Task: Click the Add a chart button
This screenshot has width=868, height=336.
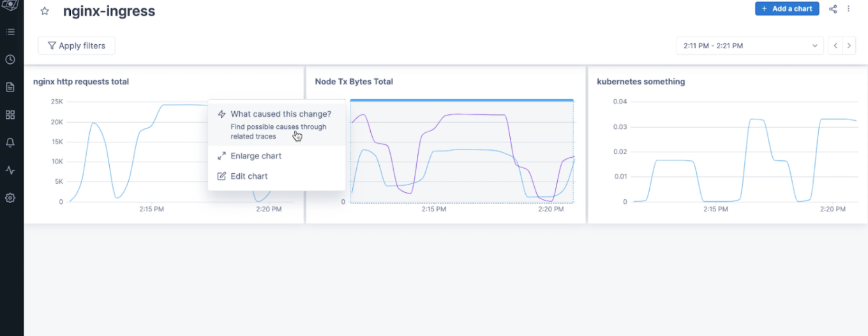Action: tap(786, 9)
